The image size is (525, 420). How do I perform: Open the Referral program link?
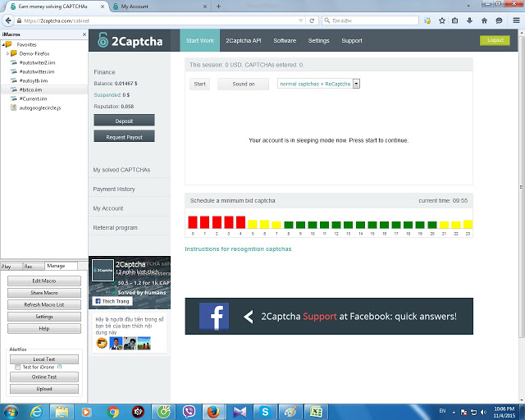pyautogui.click(x=115, y=228)
